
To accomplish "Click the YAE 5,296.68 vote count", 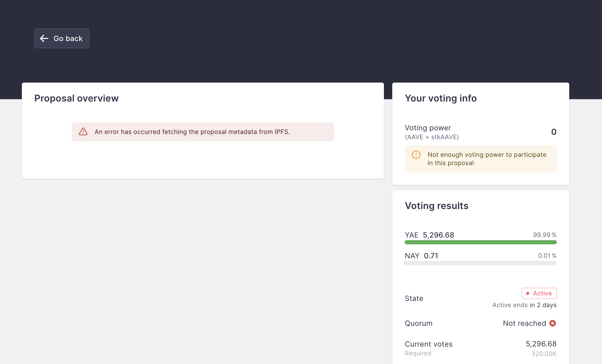I will 438,235.
